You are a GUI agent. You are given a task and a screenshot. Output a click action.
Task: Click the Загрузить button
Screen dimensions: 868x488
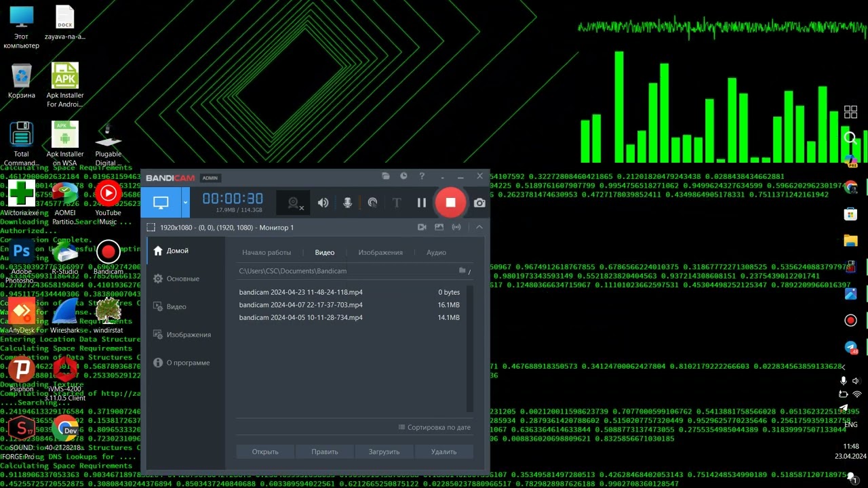point(384,451)
